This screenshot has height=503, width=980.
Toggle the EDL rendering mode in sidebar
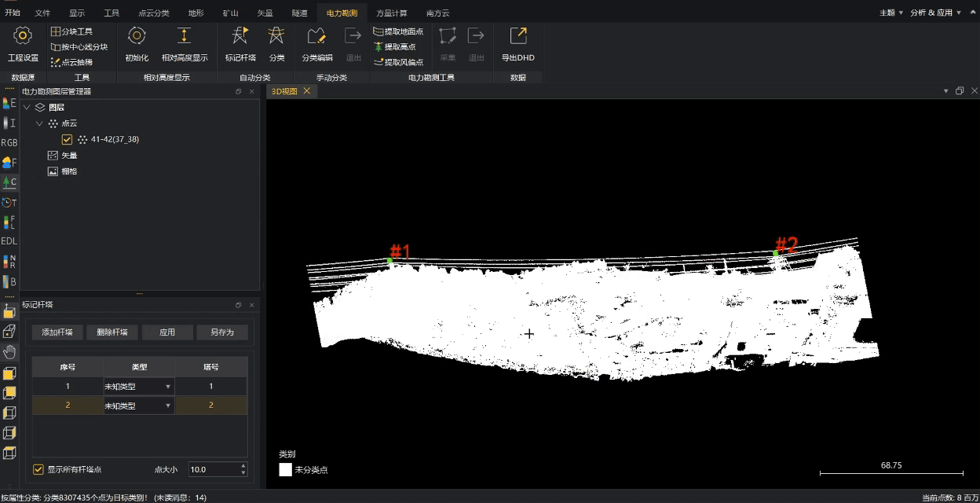pos(9,241)
